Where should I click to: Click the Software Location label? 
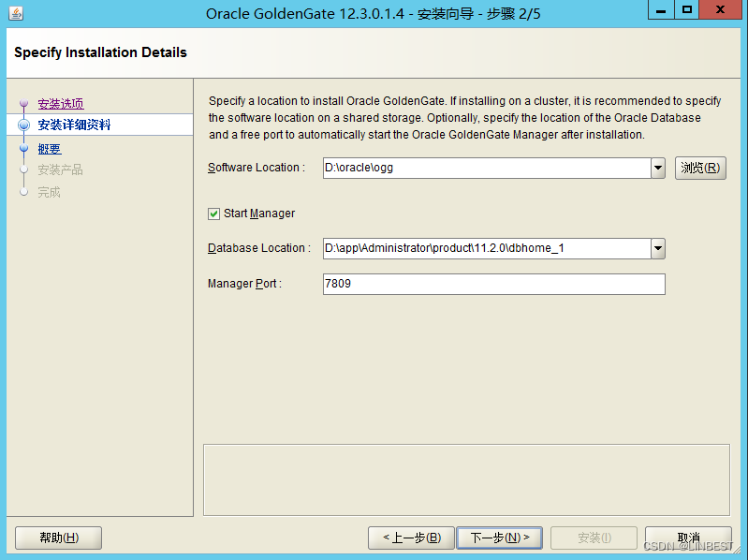(257, 168)
